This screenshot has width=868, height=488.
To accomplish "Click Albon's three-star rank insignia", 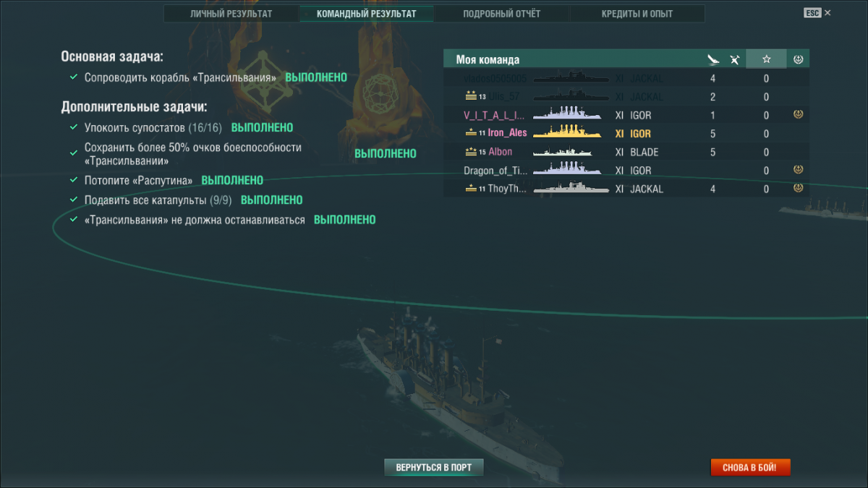I will [x=471, y=151].
